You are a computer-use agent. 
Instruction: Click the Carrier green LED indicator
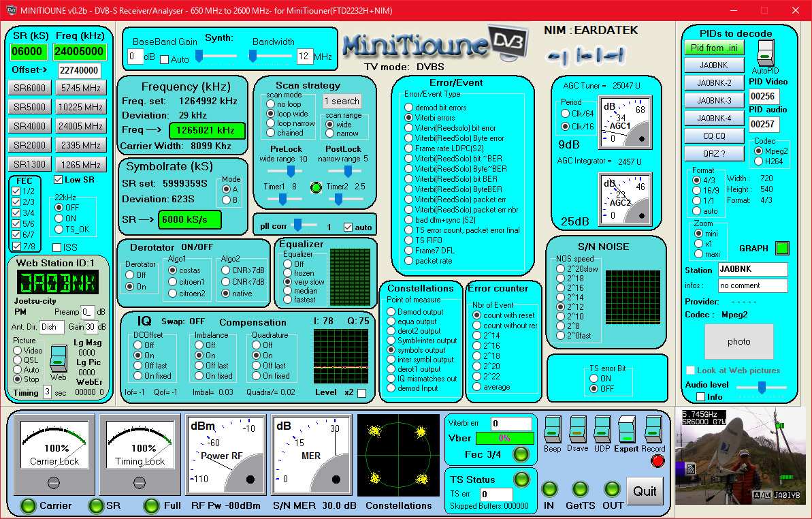tap(27, 505)
